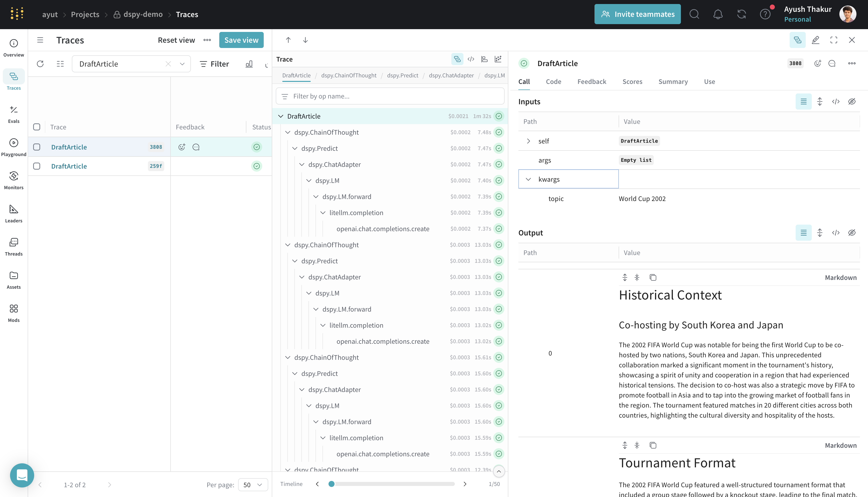Open the charts icon beside Filter
The image size is (868, 497).
(249, 64)
